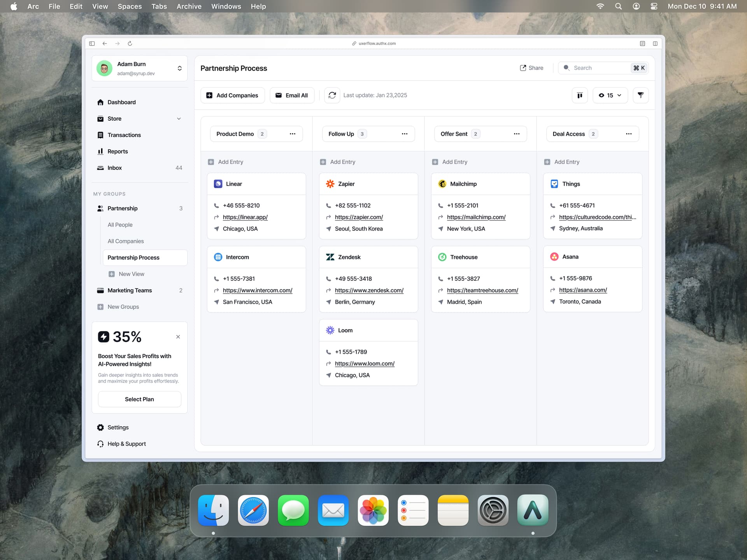
Task: Click the split view icon in browser bar
Action: [x=655, y=44]
